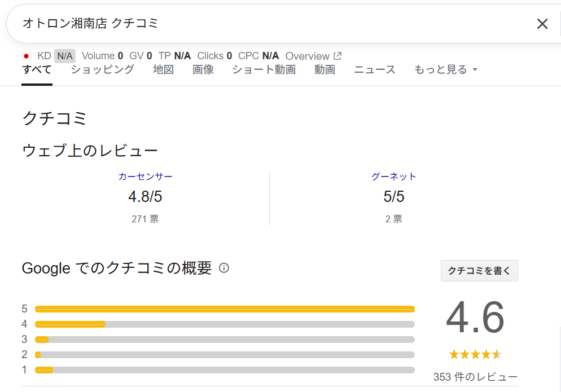Click the Japan flag icon
Viewport: 561px width, 392px height.
26,56
